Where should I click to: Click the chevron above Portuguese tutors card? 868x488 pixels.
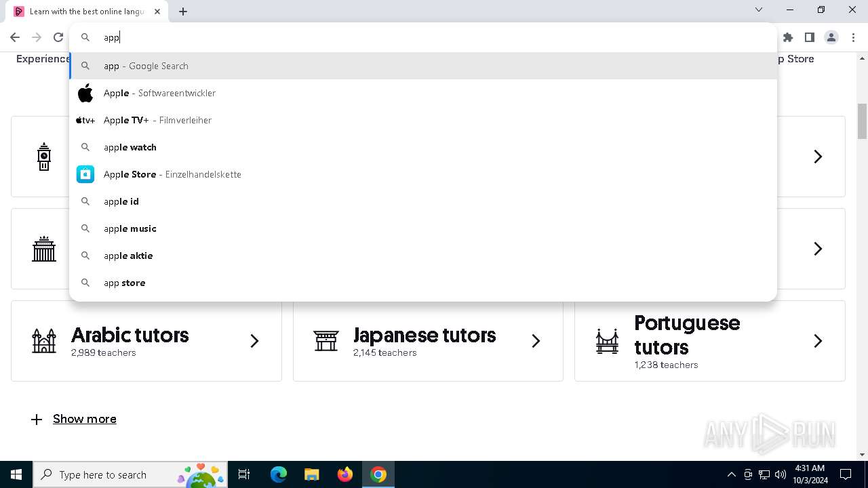[818, 249]
